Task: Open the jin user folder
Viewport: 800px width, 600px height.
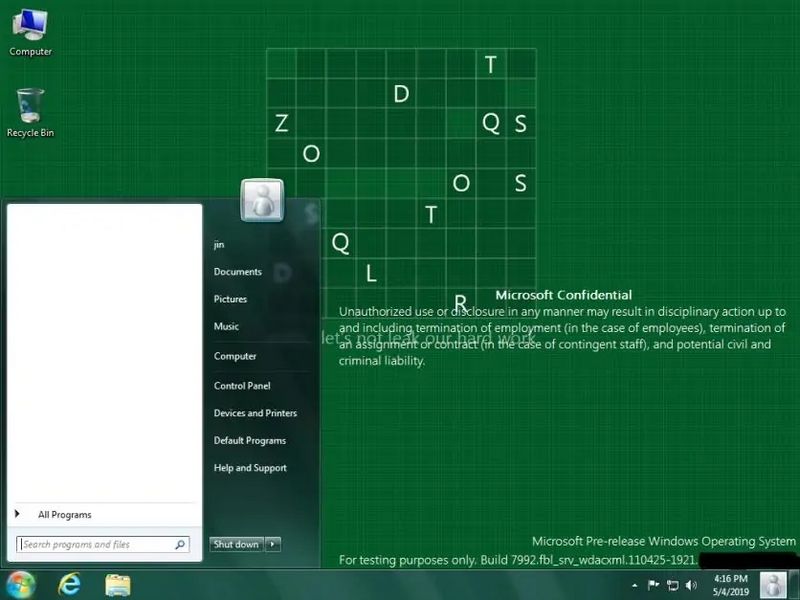Action: (219, 245)
